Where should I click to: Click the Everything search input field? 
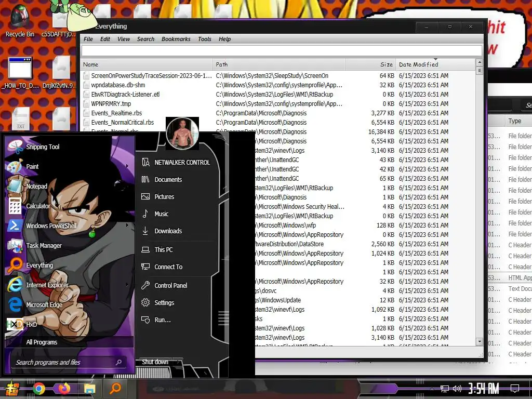pos(282,51)
